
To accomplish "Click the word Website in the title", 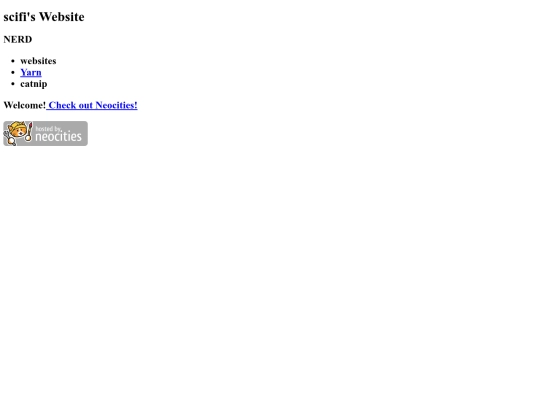I will [x=62, y=17].
